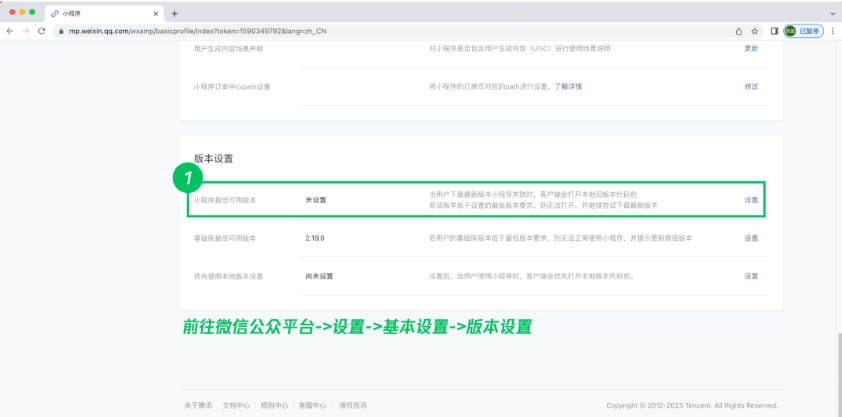Screen dimensions: 842x417
Task: Click the 基础库最低可用版本 label
Action: tap(225, 238)
